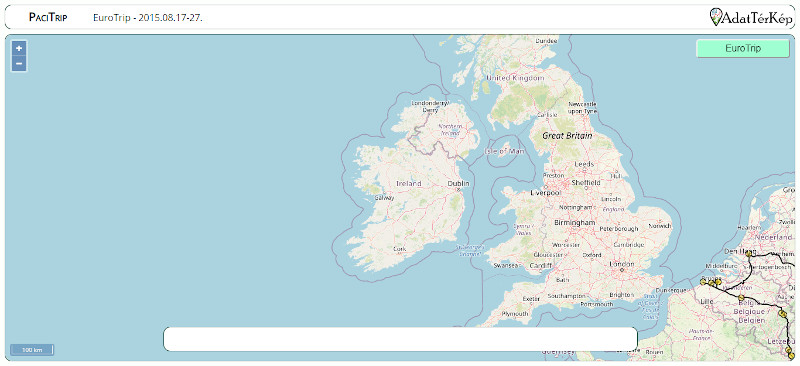Viewport: 800px width, 366px height.
Task: Select the westernmost yellow marker near Brugge
Action: (x=703, y=281)
